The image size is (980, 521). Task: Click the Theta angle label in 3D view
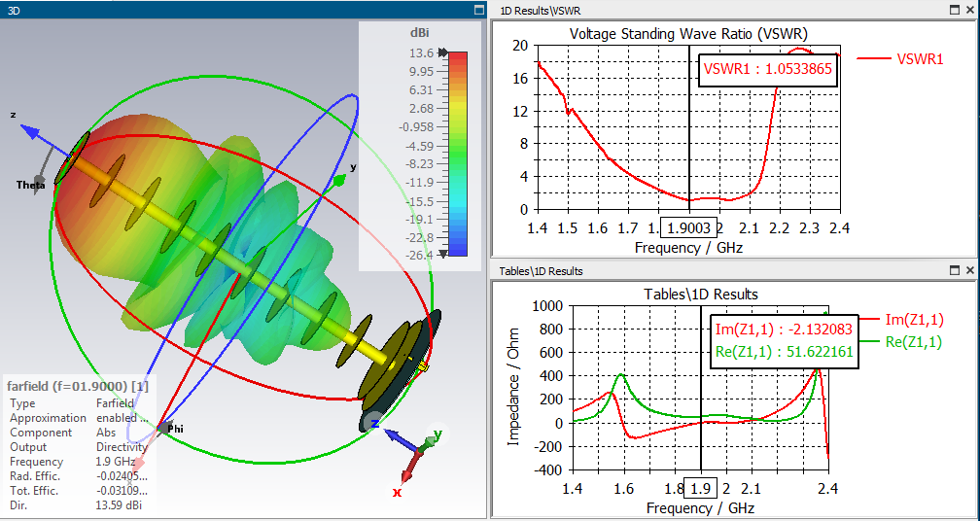click(x=31, y=185)
